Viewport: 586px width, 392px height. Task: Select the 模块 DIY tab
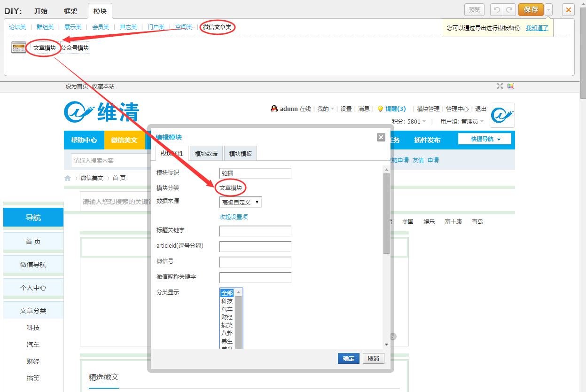click(x=100, y=11)
